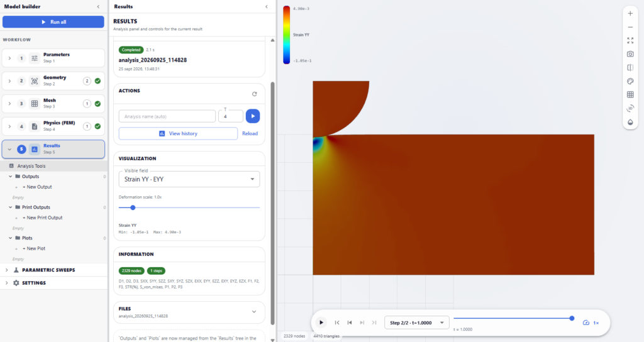Go to previous step
644x342 pixels.
point(350,323)
